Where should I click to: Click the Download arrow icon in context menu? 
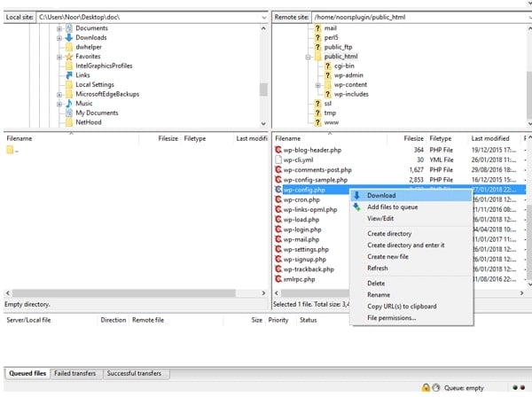pos(356,195)
